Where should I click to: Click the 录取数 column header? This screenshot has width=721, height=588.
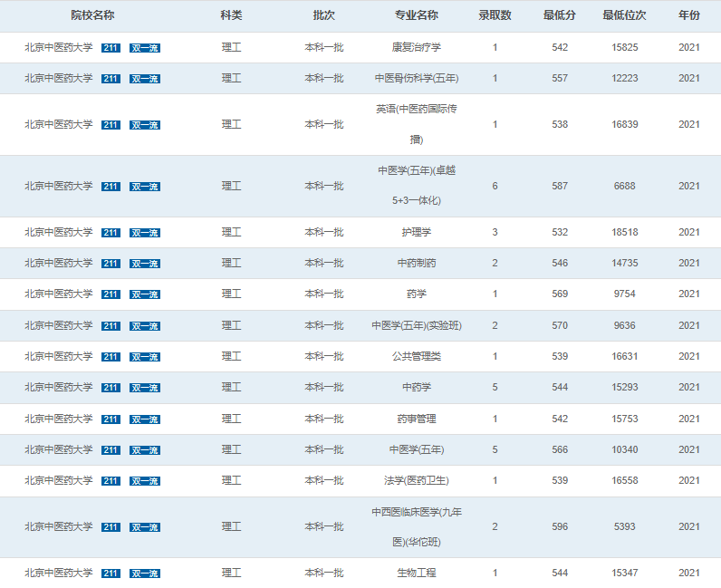[495, 15]
